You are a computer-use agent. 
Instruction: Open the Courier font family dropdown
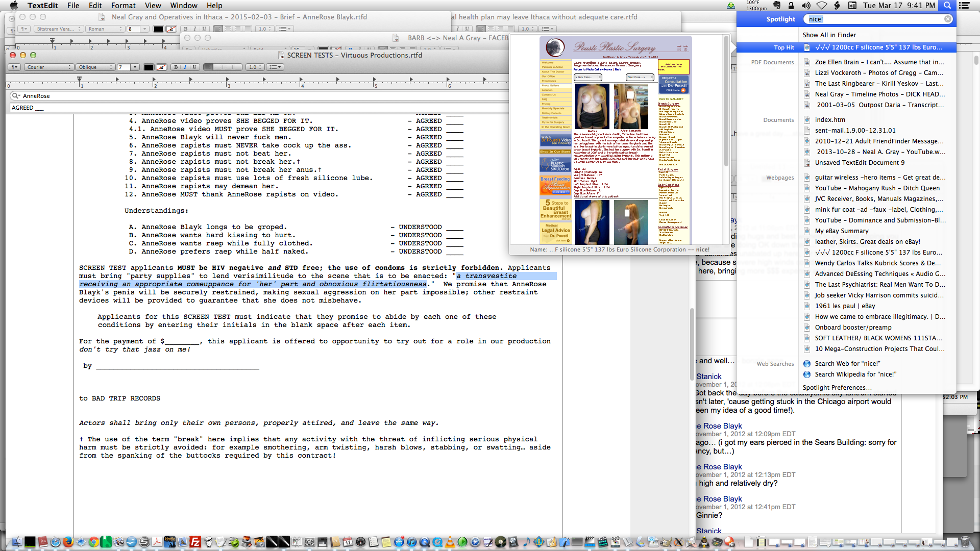coord(49,67)
